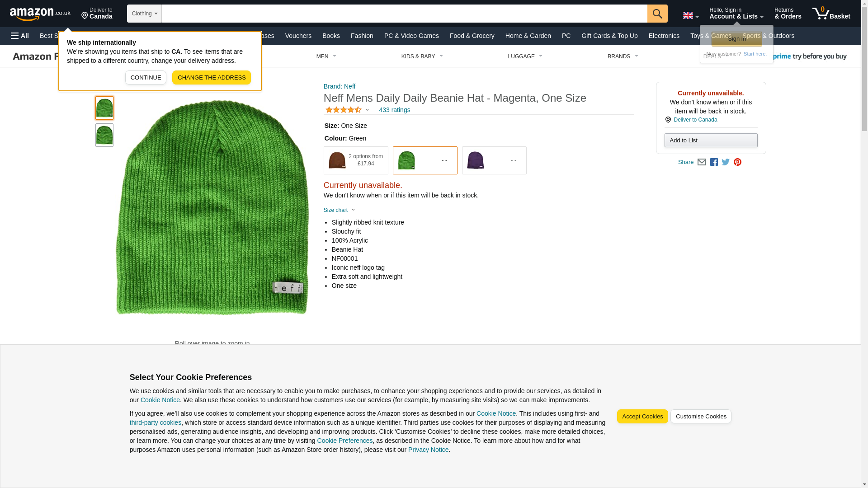
Task: Share product via email icon
Action: tap(702, 162)
